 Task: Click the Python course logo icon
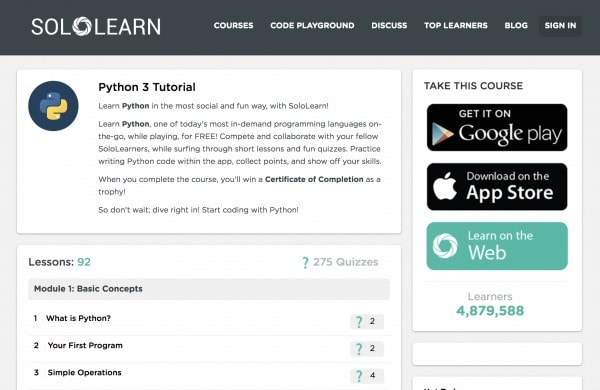point(53,106)
